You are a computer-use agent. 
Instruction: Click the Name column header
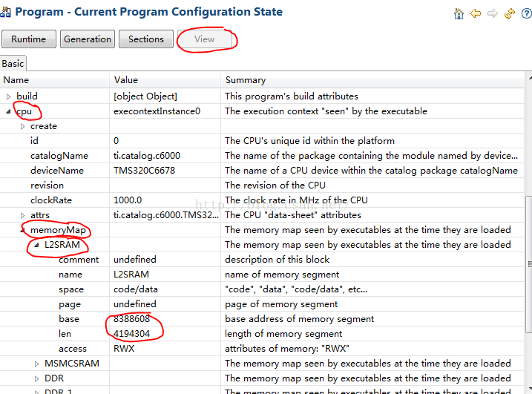click(55, 80)
